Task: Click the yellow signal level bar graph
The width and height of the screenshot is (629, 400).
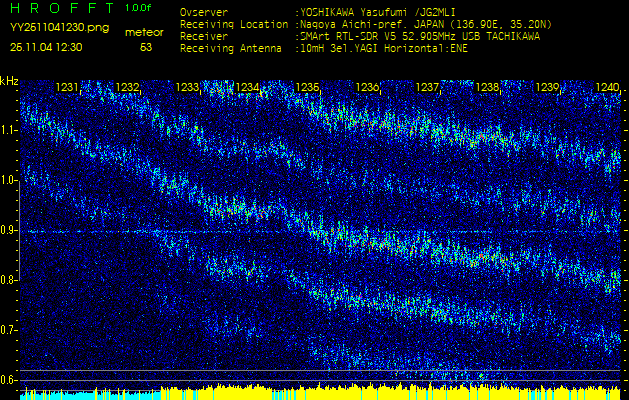Action: pos(300,393)
